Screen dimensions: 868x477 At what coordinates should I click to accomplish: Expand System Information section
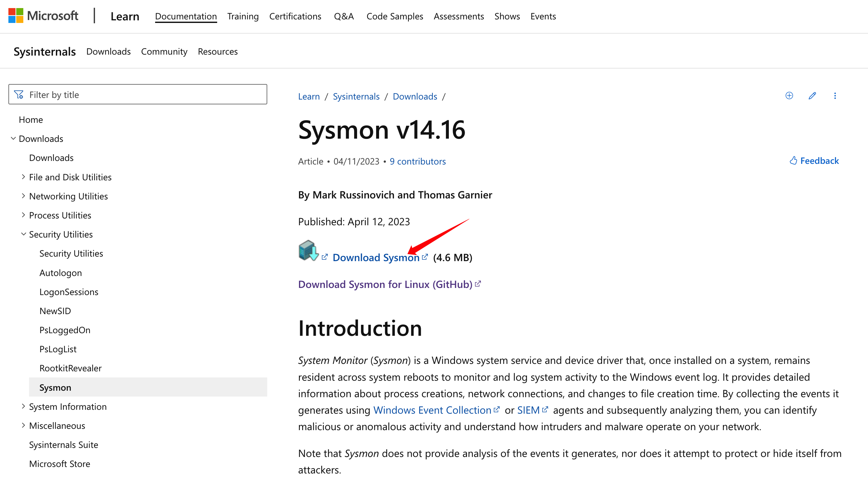click(x=23, y=406)
